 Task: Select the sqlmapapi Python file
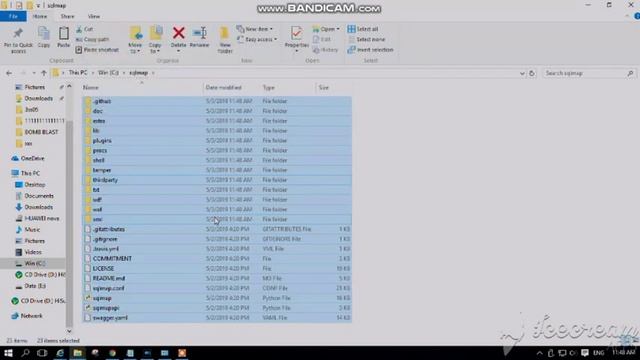pos(217,308)
